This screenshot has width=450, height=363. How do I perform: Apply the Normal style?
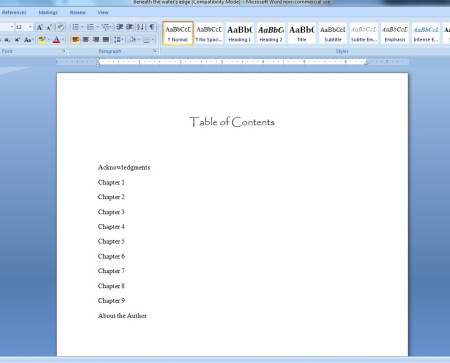tap(178, 33)
